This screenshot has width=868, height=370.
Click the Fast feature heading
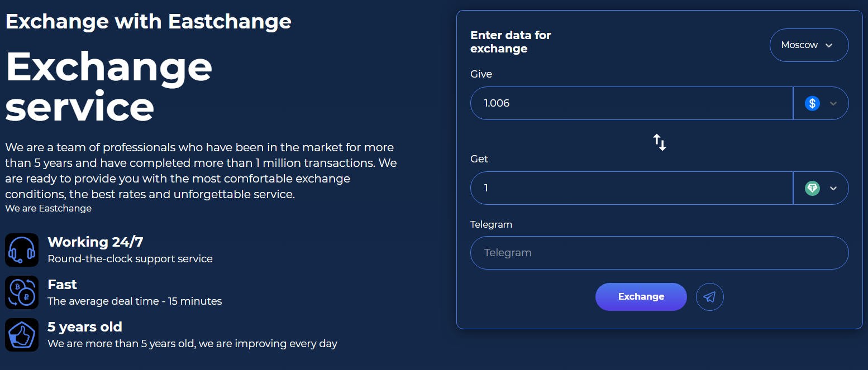[x=62, y=285]
